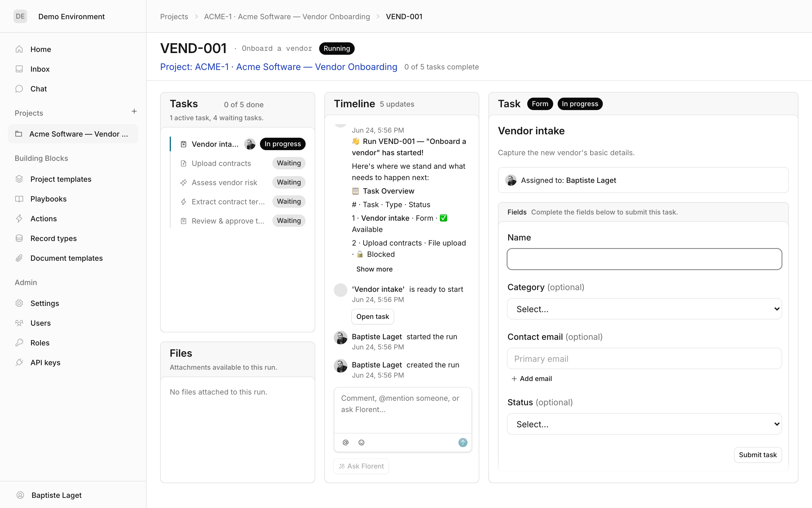Click 'Baptiste Laget started the run' entry
812x508 pixels.
[403, 341]
